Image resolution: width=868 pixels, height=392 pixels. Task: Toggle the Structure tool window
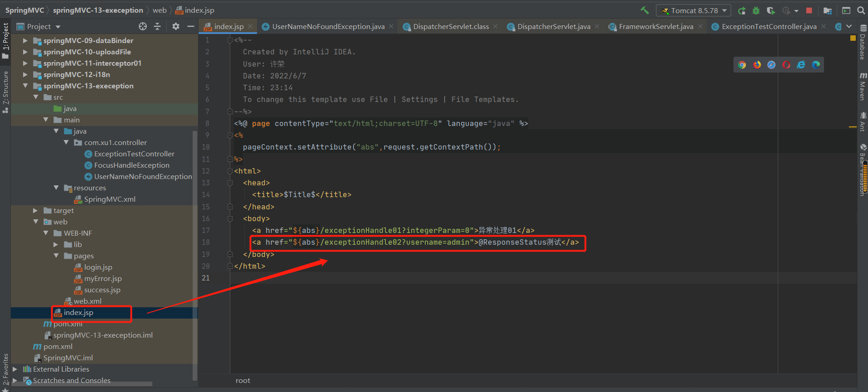pyautogui.click(x=5, y=92)
